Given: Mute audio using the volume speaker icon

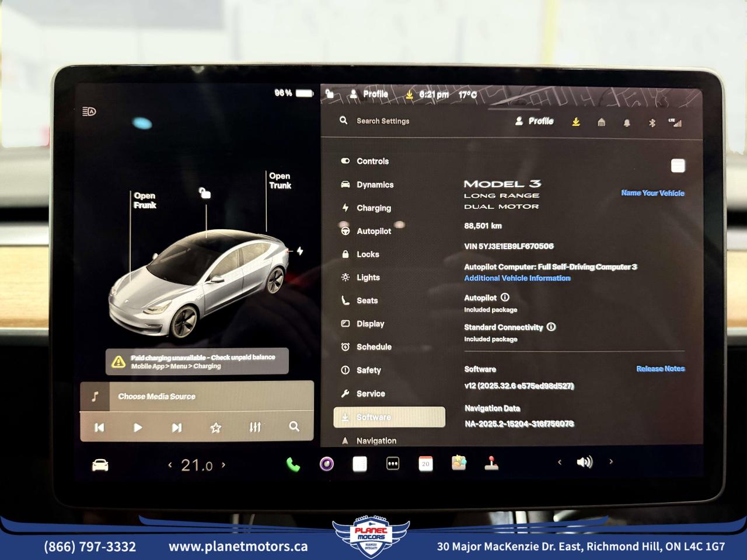Looking at the screenshot, I should tap(584, 462).
